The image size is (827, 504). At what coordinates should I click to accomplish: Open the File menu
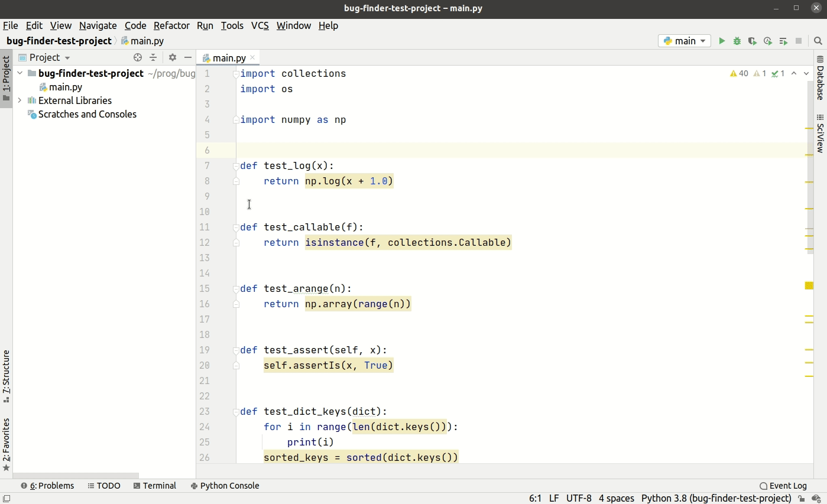pyautogui.click(x=11, y=25)
